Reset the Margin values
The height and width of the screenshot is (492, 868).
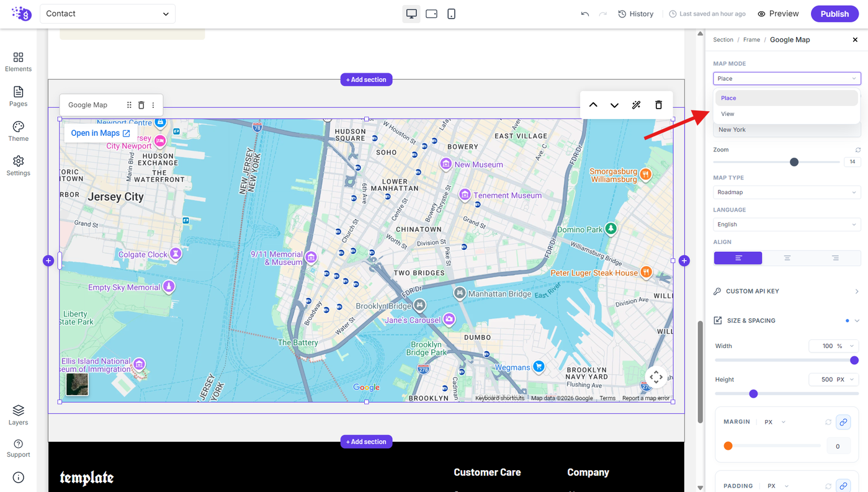point(828,422)
